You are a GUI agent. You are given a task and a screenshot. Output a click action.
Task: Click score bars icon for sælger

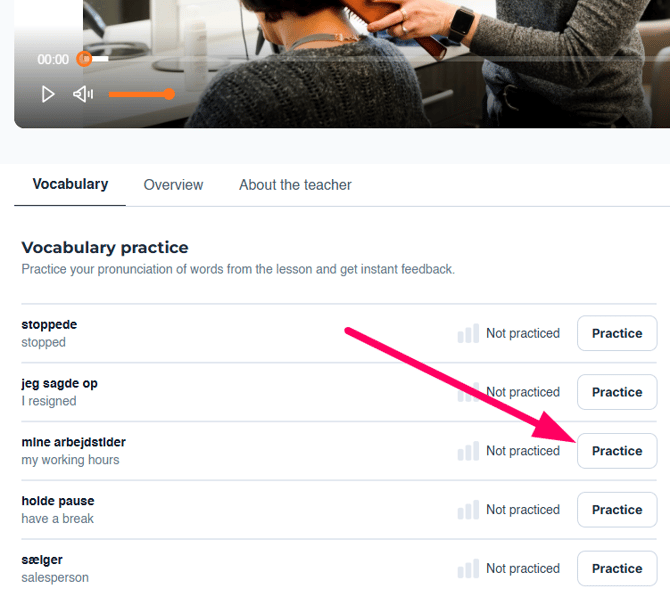467,568
